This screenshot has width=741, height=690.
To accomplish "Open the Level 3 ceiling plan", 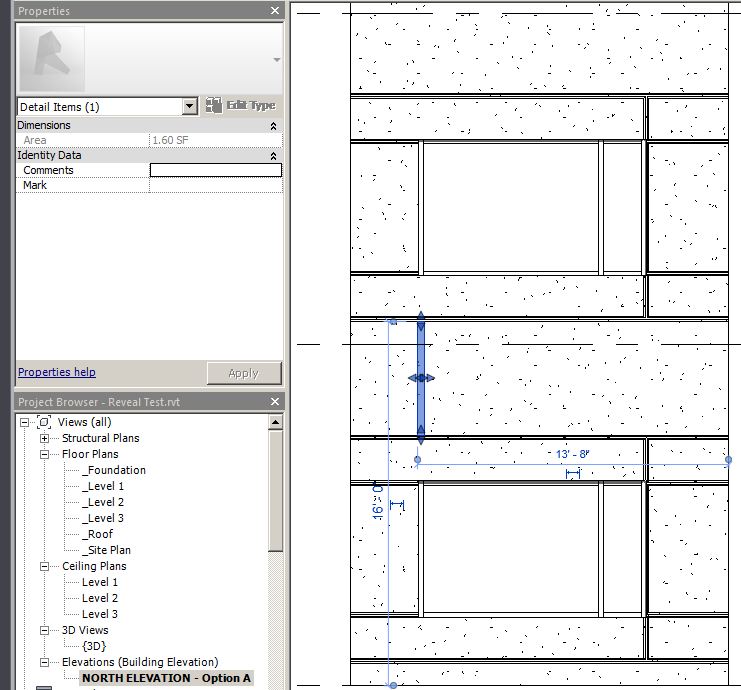I will coord(100,614).
